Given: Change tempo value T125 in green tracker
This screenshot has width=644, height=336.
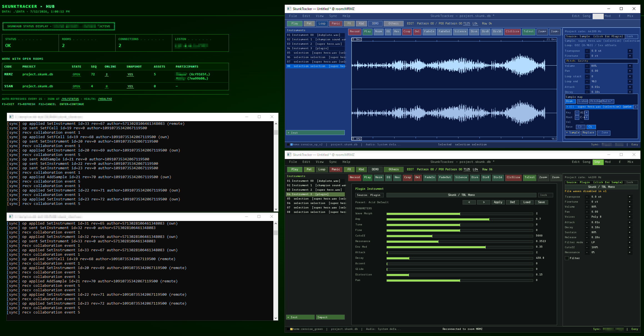Looking at the screenshot, I should [x=467, y=170].
